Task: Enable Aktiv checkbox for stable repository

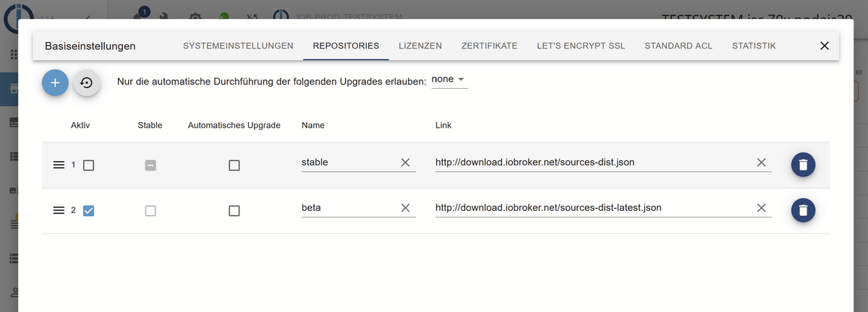Action: point(89,165)
